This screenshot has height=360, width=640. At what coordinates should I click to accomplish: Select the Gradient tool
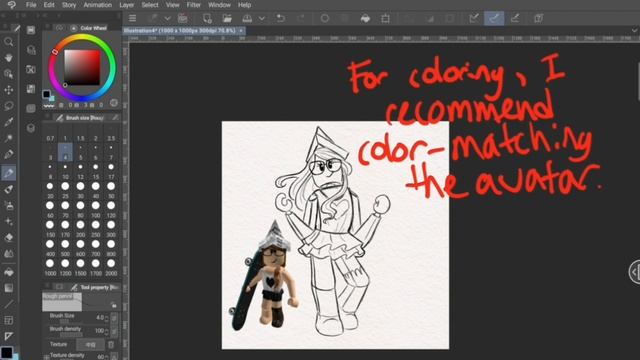(9, 288)
